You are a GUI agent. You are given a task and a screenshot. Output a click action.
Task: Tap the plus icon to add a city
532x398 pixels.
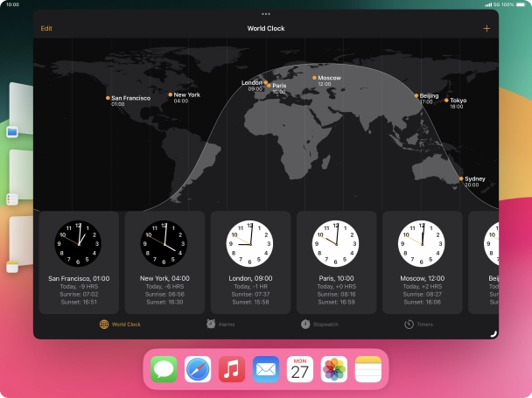click(486, 28)
